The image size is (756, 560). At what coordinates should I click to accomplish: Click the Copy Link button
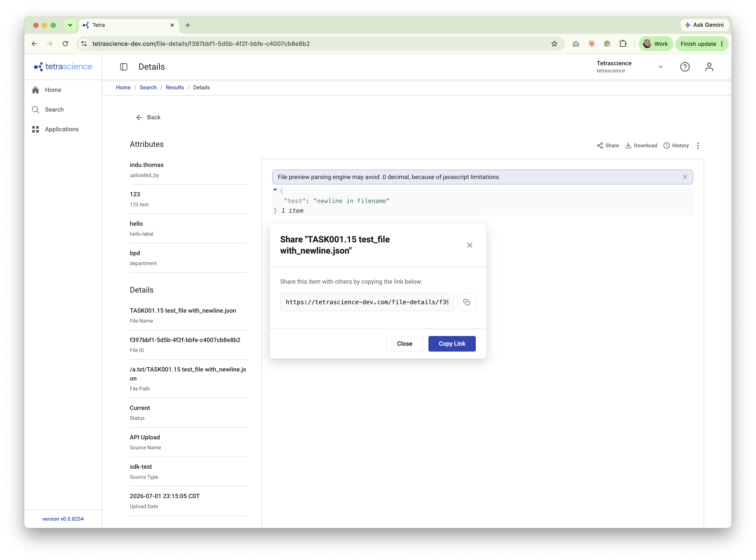[452, 344]
